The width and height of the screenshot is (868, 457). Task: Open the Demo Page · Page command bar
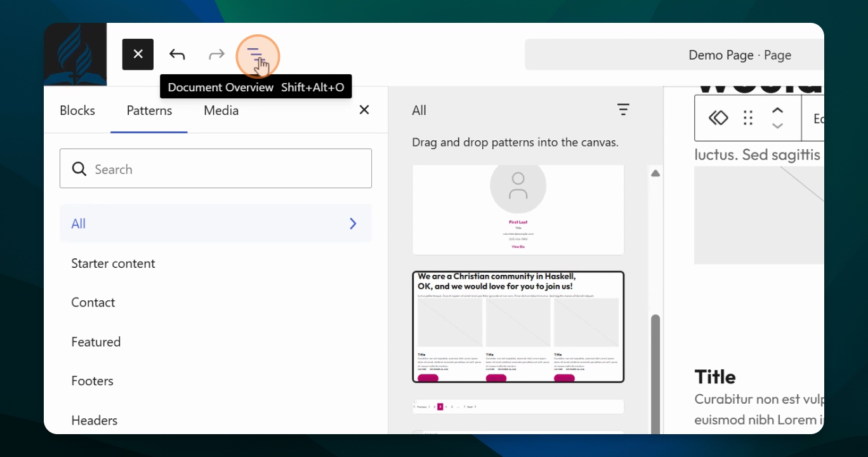[674, 55]
